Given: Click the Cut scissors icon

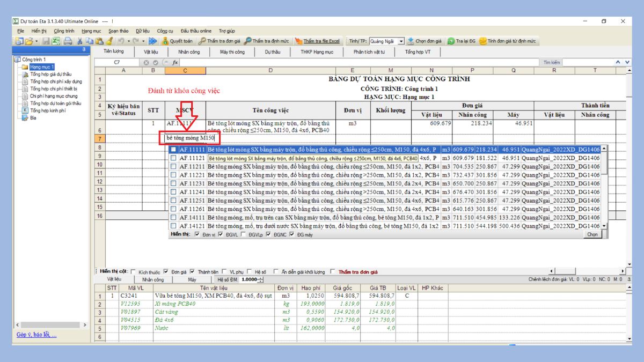Looking at the screenshot, I should tap(80, 41).
